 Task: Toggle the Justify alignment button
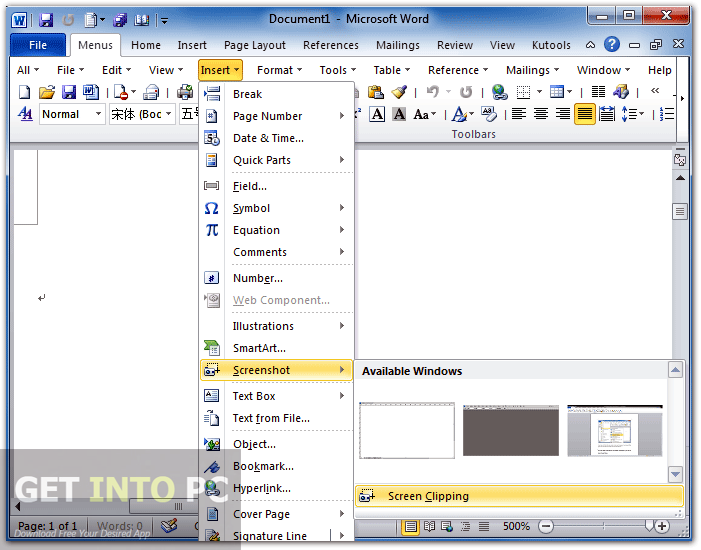(x=585, y=114)
